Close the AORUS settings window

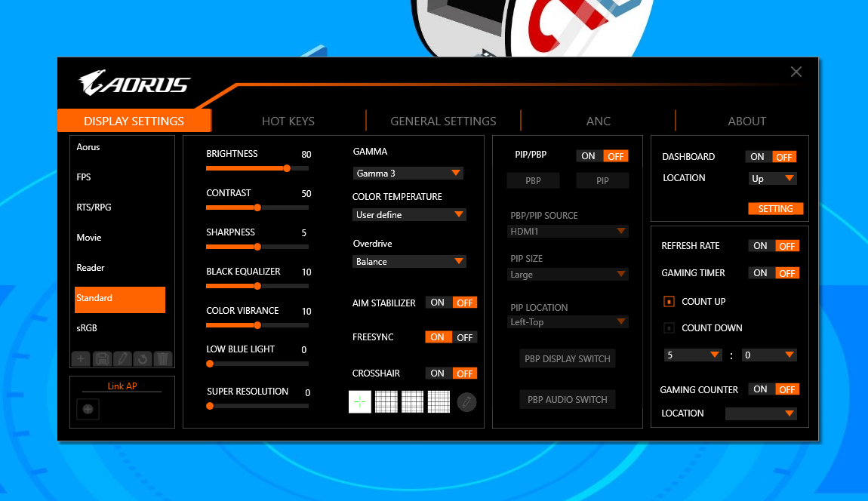point(796,72)
